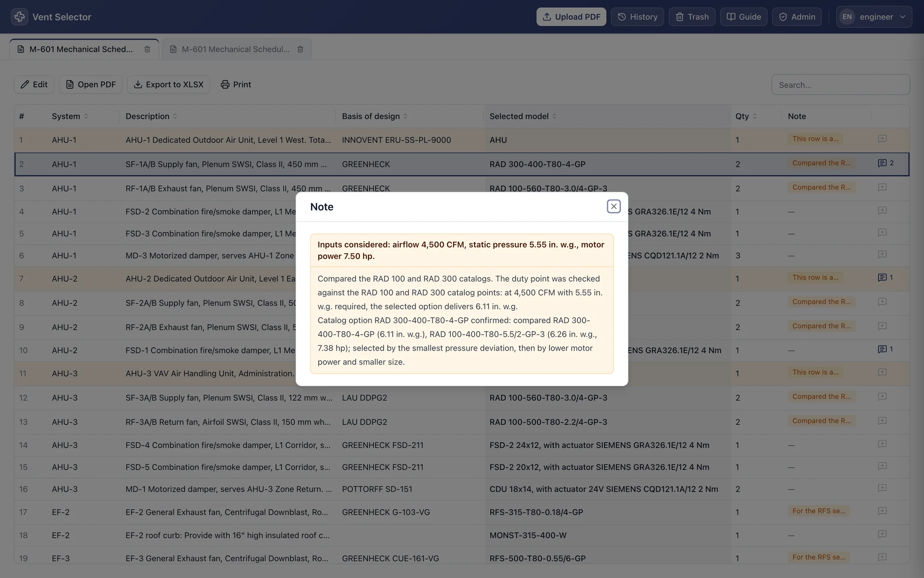
Task: Add a comment to row 14 FSD-4
Action: pos(882,444)
